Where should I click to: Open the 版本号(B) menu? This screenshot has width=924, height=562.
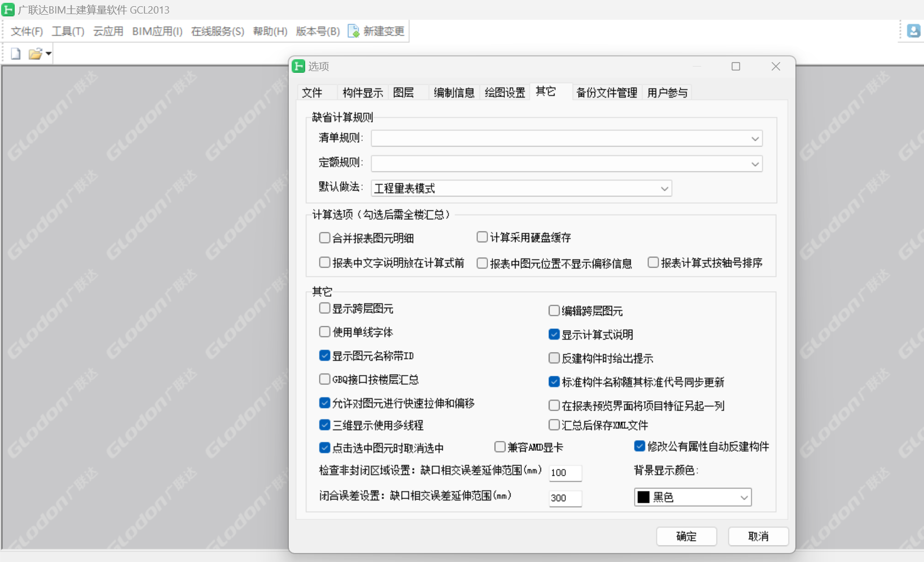[x=318, y=31]
